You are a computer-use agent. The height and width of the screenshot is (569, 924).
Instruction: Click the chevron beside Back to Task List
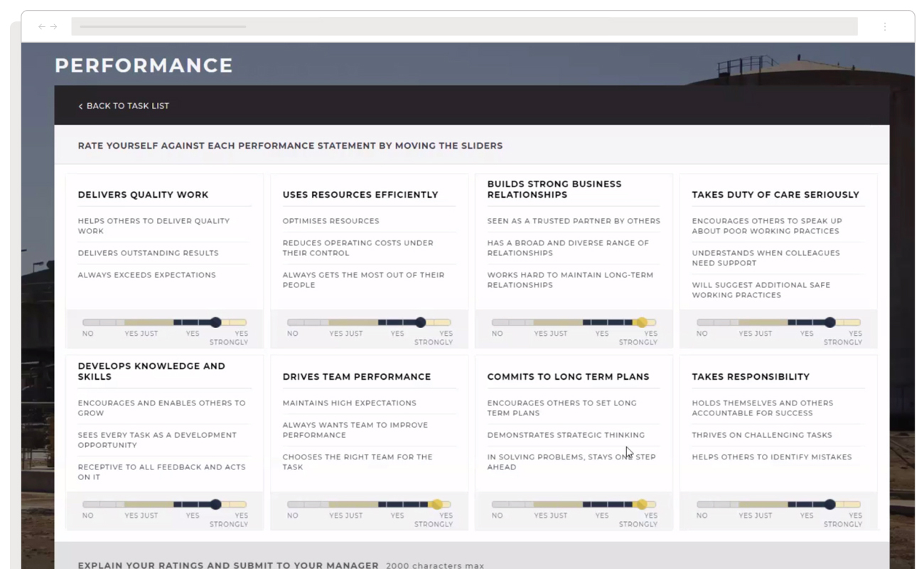click(x=80, y=106)
